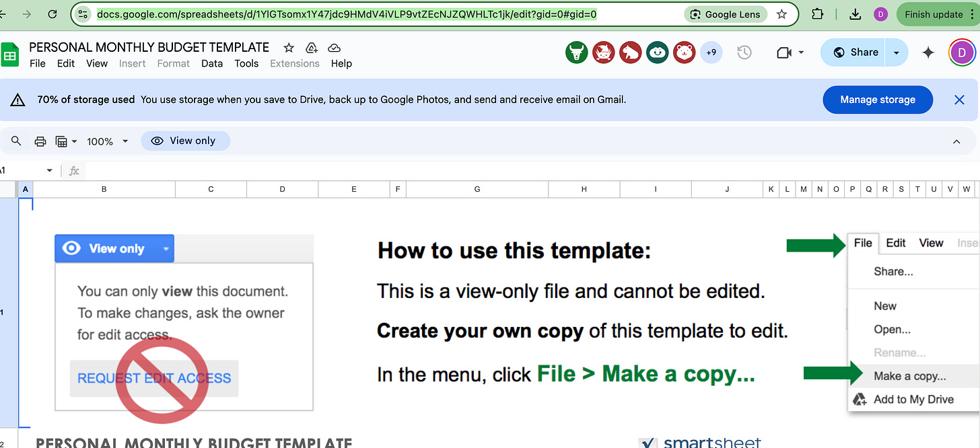This screenshot has height=448, width=980.
Task: Click the filter views table icon
Action: pyautogui.click(x=61, y=141)
